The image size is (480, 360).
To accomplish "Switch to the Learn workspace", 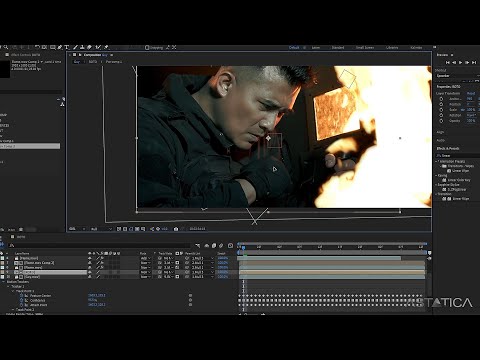I will click(315, 47).
